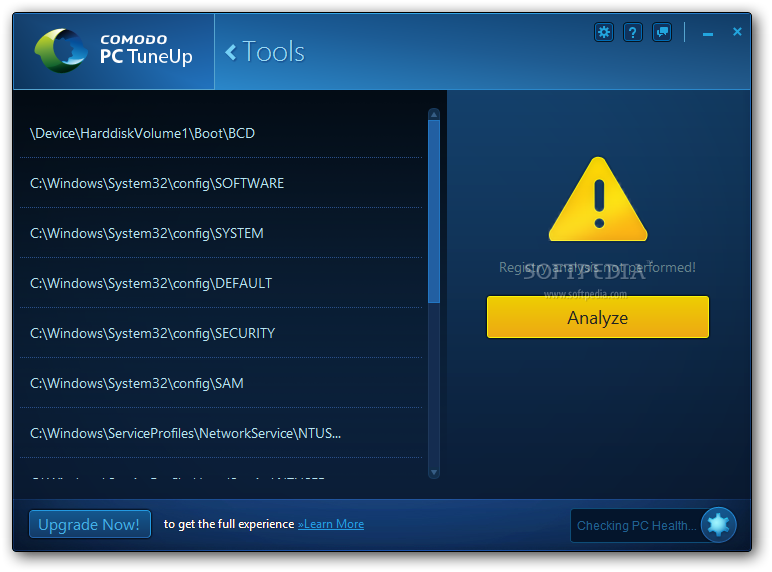Go back using the Tools chevron

coord(230,52)
